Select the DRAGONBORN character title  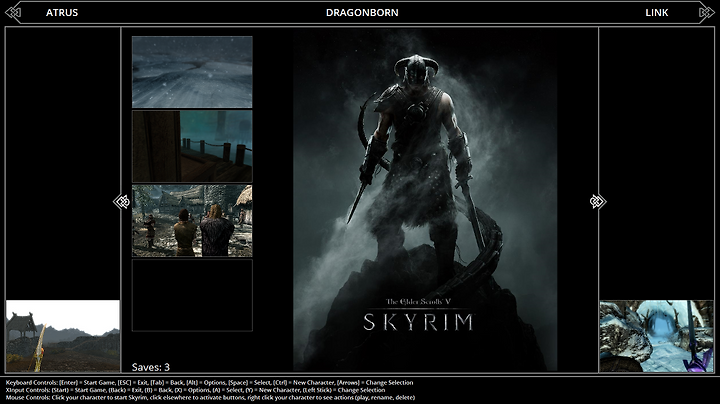[362, 13]
